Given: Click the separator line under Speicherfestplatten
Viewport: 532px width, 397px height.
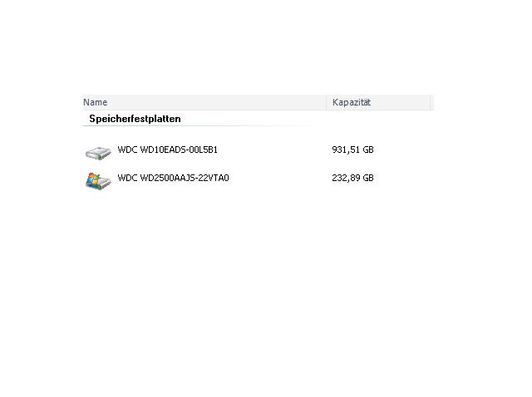Looking at the screenshot, I should (x=200, y=125).
